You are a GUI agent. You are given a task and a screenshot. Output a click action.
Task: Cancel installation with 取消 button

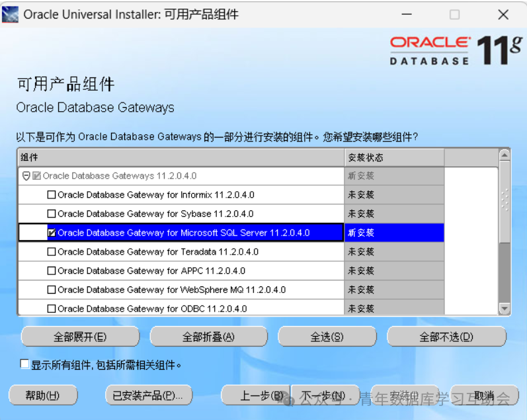(484, 396)
